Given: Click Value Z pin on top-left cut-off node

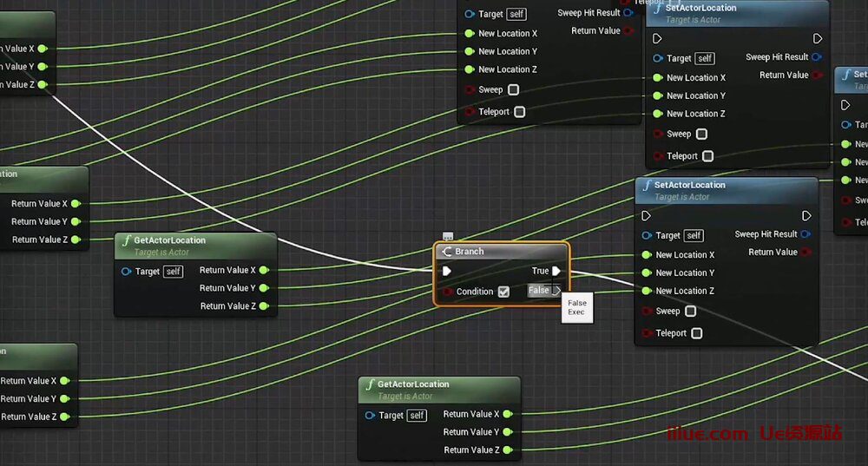Looking at the screenshot, I should tap(43, 85).
